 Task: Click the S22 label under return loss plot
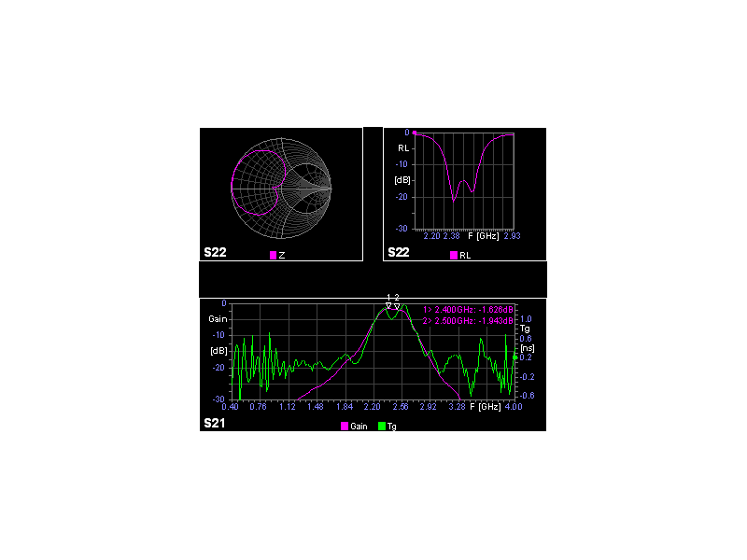[399, 252]
